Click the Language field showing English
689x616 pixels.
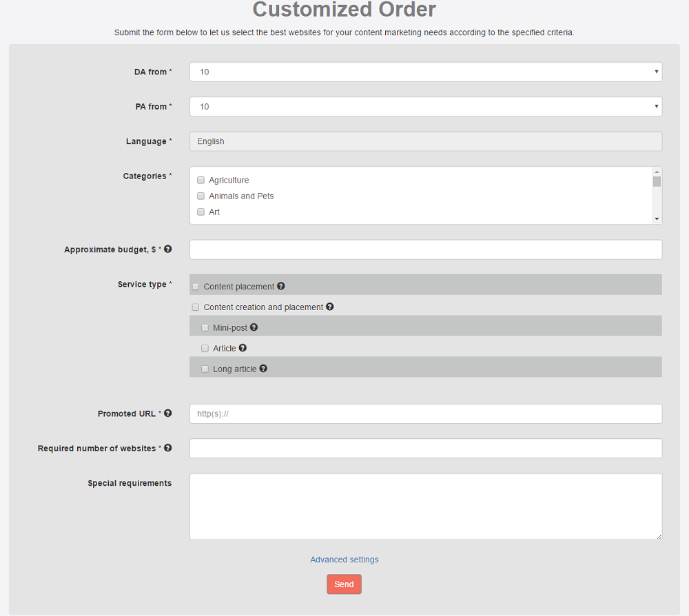coord(426,141)
